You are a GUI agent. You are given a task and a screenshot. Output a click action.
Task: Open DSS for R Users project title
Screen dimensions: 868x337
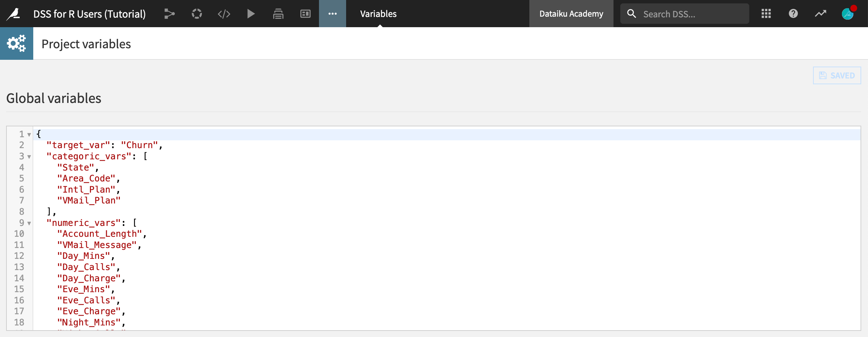click(x=90, y=14)
